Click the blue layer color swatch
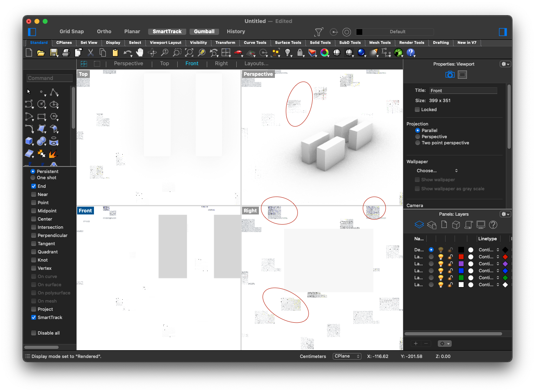The image size is (535, 392). tap(461, 271)
